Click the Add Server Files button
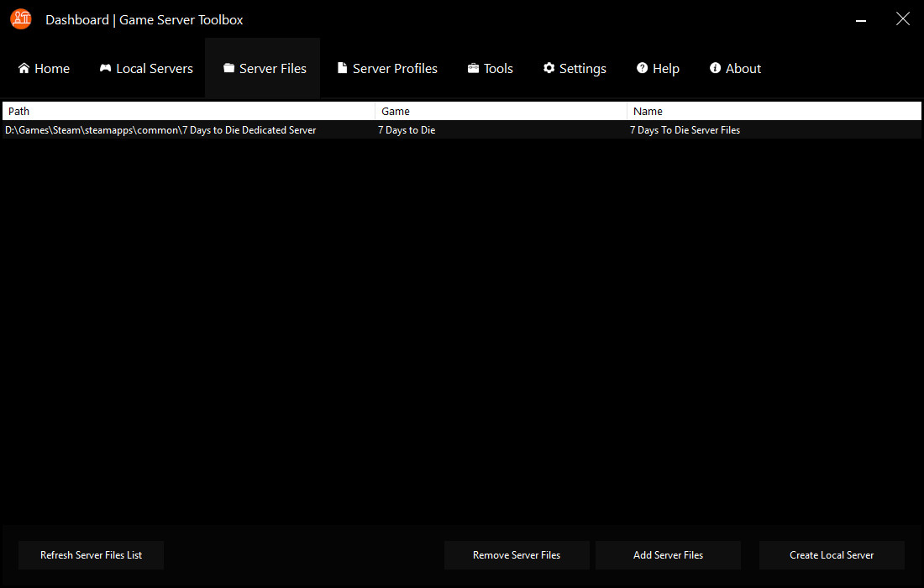The image size is (924, 588). 668,555
